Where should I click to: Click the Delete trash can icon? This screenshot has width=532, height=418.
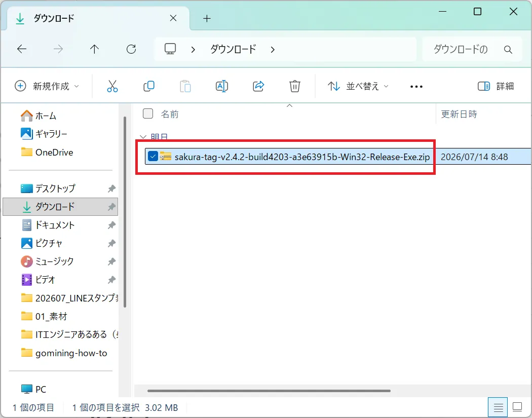pos(294,86)
